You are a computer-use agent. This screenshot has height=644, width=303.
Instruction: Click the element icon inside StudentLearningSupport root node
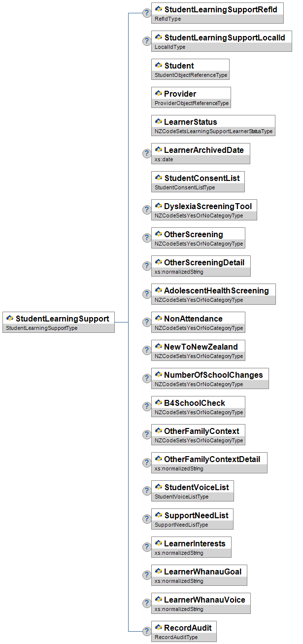tap(10, 319)
